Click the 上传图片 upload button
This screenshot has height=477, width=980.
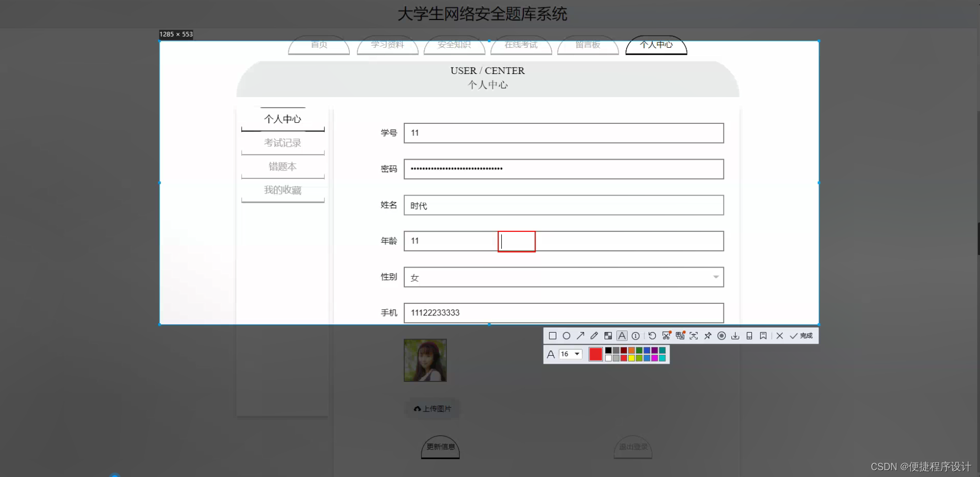click(433, 409)
